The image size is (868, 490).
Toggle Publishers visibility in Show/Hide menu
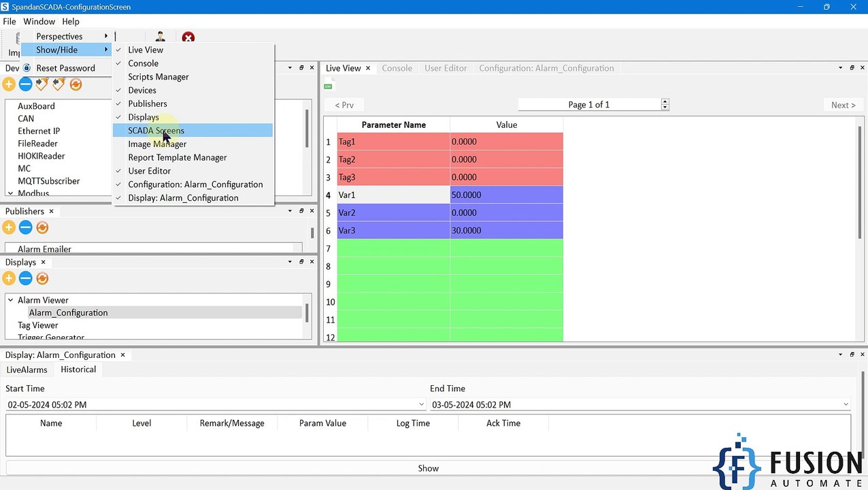193,103
